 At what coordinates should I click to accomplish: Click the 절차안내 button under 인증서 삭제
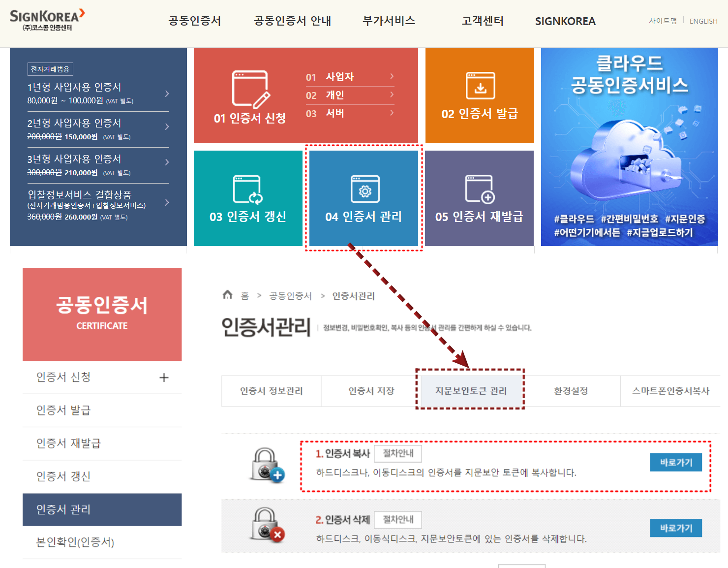point(398,520)
